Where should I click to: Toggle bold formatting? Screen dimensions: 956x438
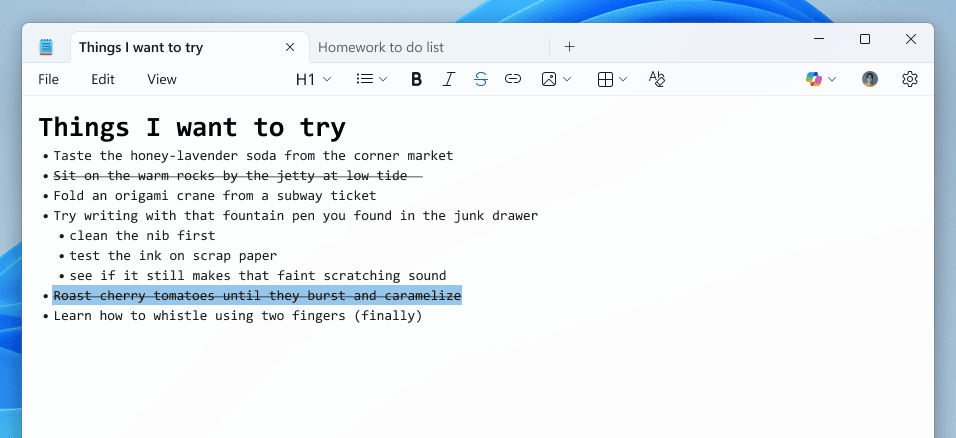(416, 79)
